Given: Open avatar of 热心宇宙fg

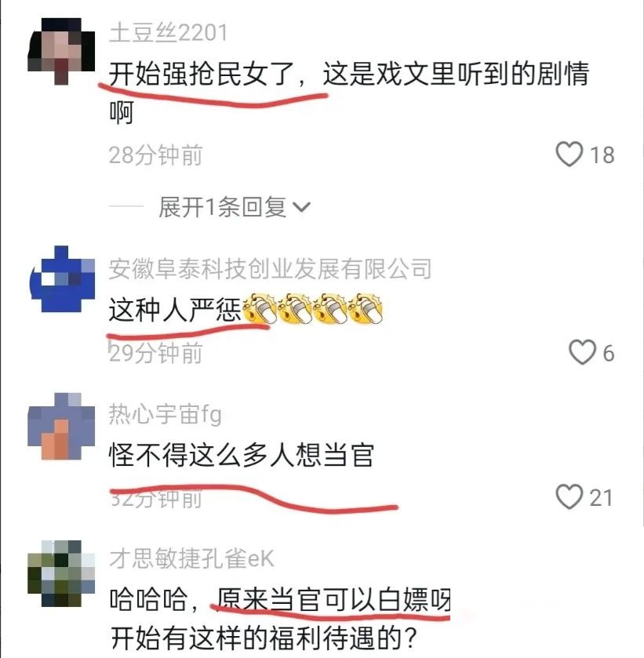Looking at the screenshot, I should click(x=61, y=427).
